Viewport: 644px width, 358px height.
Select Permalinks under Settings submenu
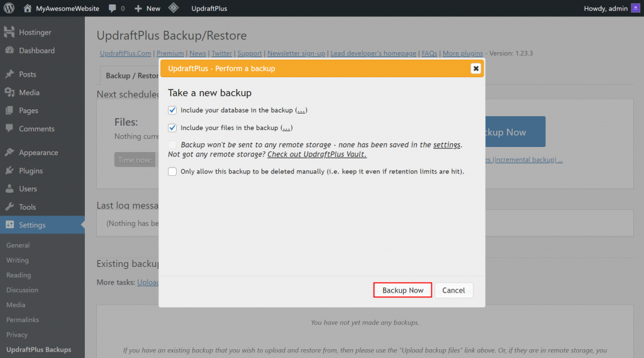pos(22,320)
